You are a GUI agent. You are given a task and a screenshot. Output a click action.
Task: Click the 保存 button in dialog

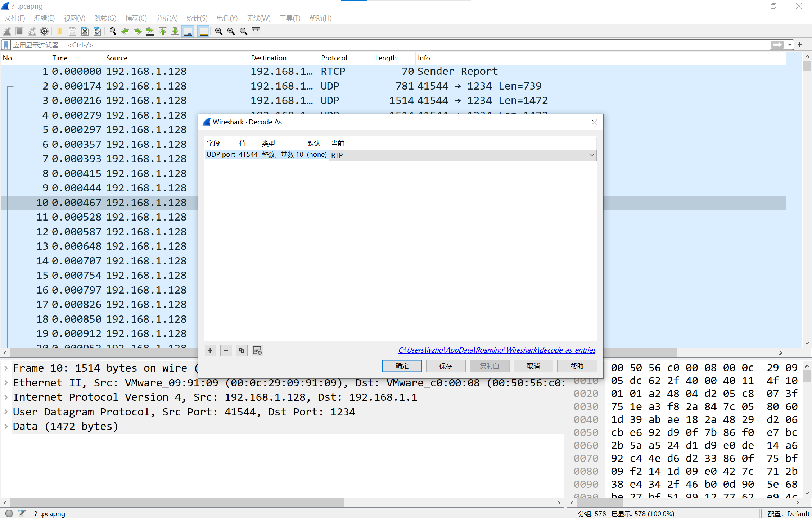tap(446, 366)
